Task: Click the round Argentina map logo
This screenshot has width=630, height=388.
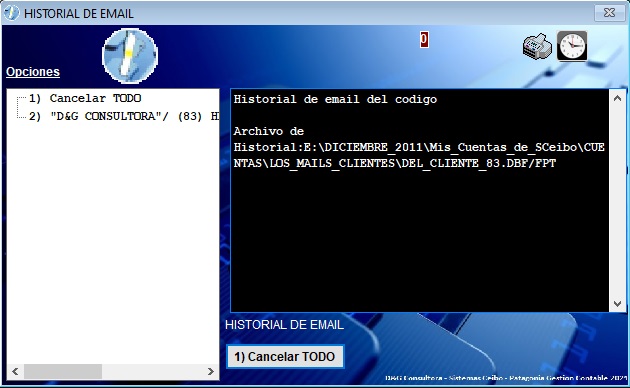Action: click(130, 55)
